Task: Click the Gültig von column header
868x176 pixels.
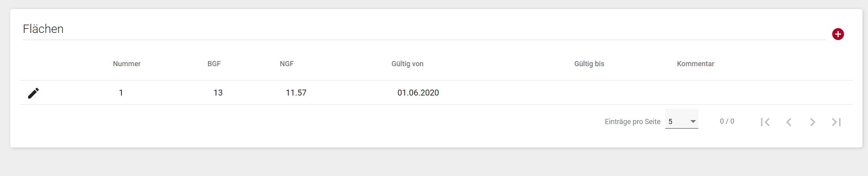Action: [407, 64]
